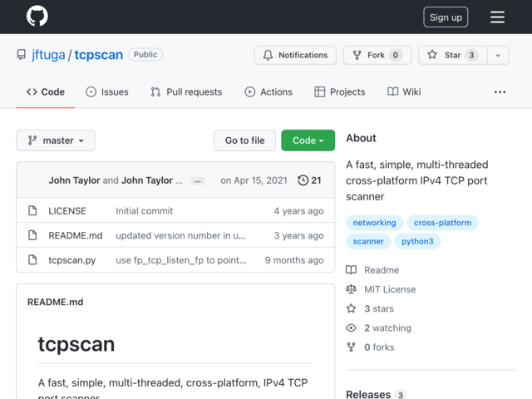Open the use fp_tcp_listen_fp commit message
532x399 pixels.
click(181, 260)
